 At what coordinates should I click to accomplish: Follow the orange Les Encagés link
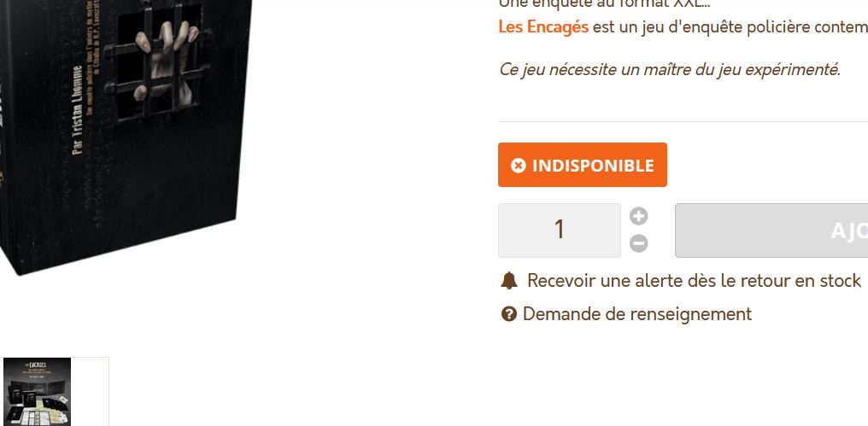(543, 26)
